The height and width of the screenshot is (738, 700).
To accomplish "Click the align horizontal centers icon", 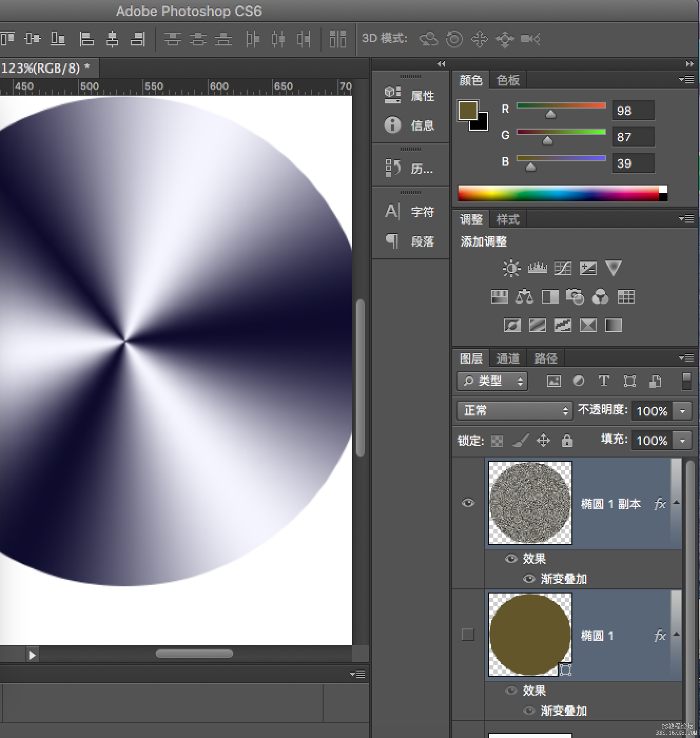I will pos(112,38).
